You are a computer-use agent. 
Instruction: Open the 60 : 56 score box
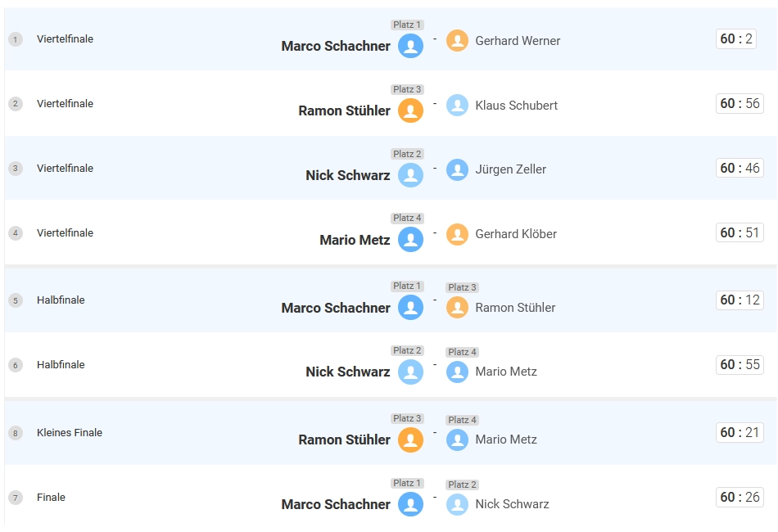pos(740,104)
